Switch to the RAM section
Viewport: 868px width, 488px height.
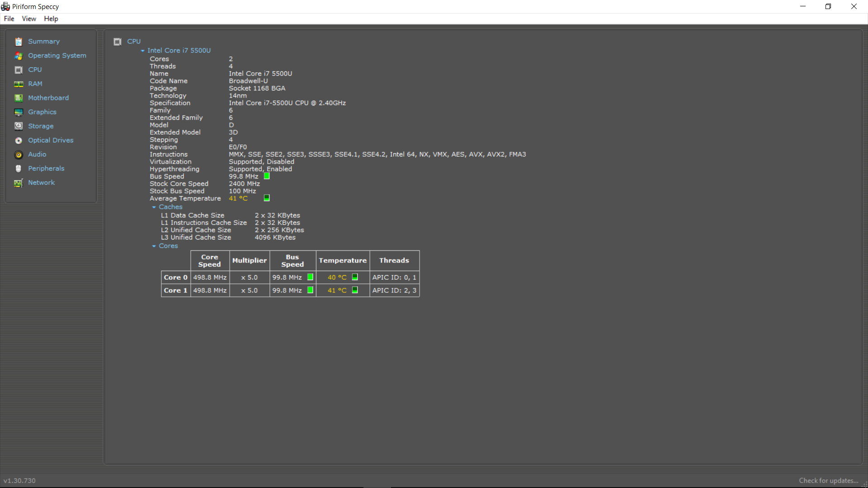(35, 84)
